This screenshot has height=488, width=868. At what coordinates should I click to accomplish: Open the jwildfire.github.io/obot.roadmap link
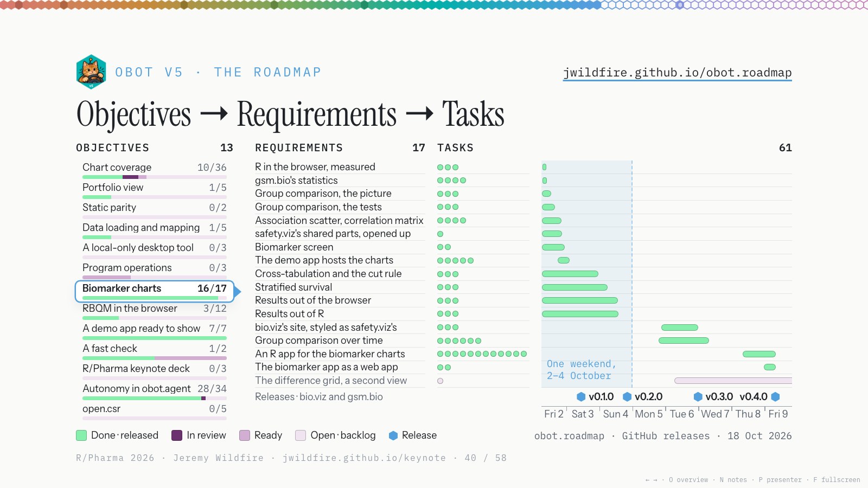tap(677, 73)
